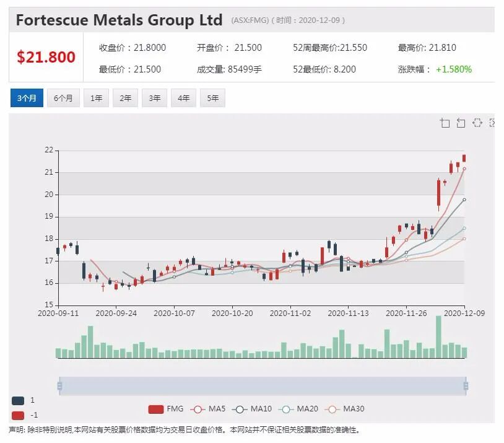
Task: Toggle the FMG candlestick legend series
Action: tap(165, 409)
